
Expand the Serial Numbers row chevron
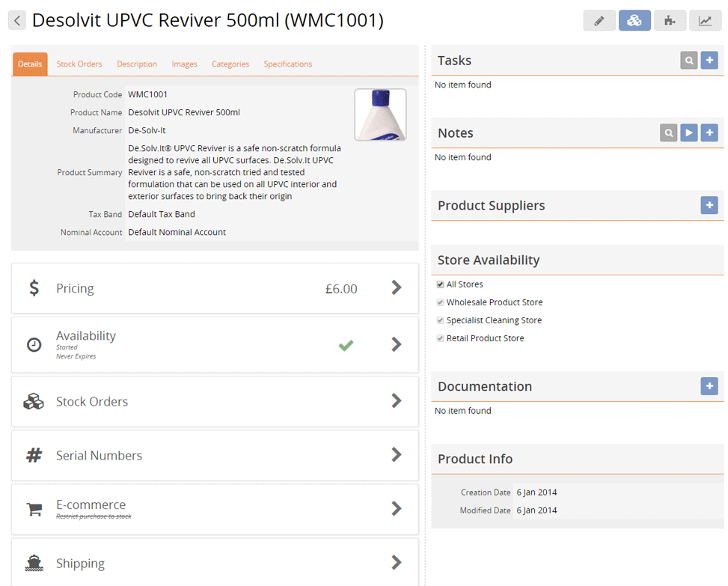(x=396, y=454)
